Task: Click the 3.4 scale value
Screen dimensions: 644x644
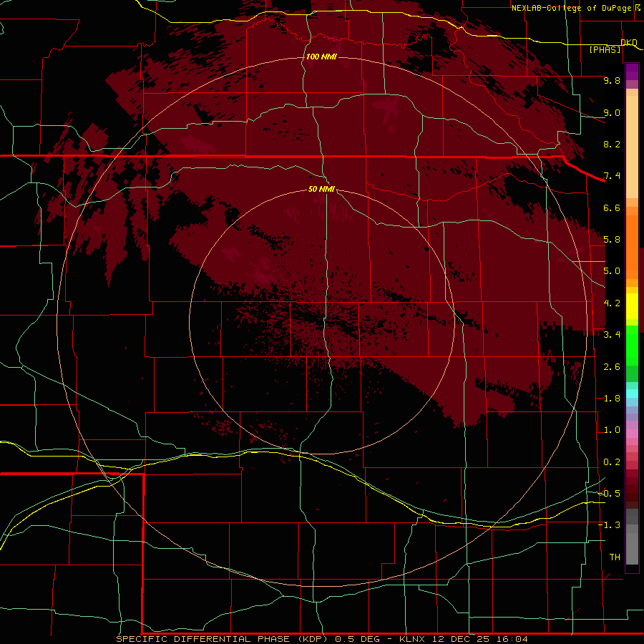Action: (x=612, y=335)
